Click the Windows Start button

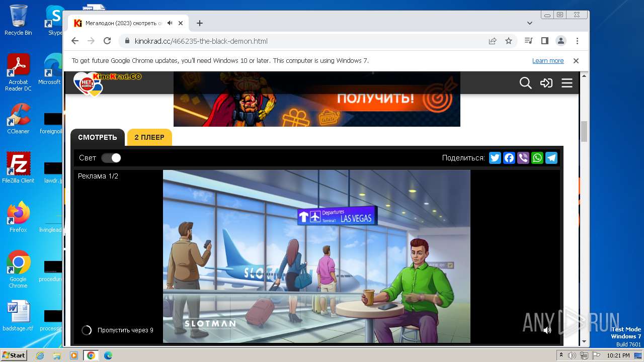[x=14, y=355]
